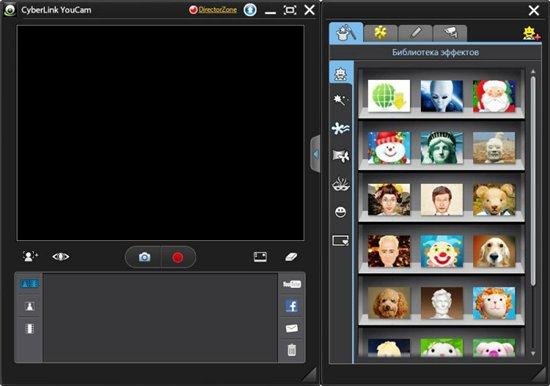Image resolution: width=550 pixels, height=386 pixels.
Task: Apply the young man avatar
Action: tap(442, 199)
